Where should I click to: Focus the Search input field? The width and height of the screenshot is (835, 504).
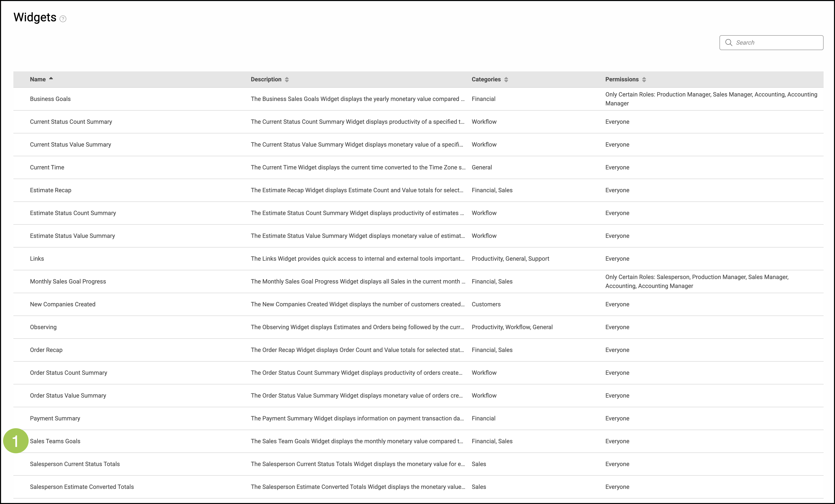point(776,42)
